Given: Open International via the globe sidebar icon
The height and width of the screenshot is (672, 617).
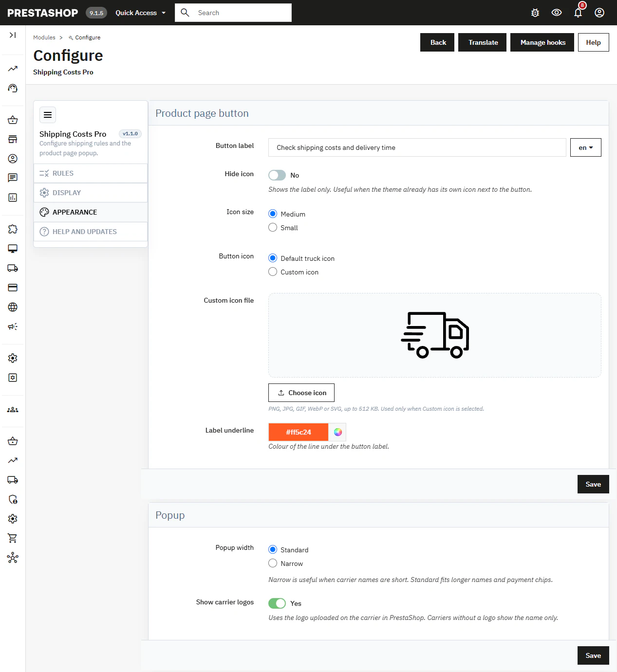Looking at the screenshot, I should tap(13, 307).
